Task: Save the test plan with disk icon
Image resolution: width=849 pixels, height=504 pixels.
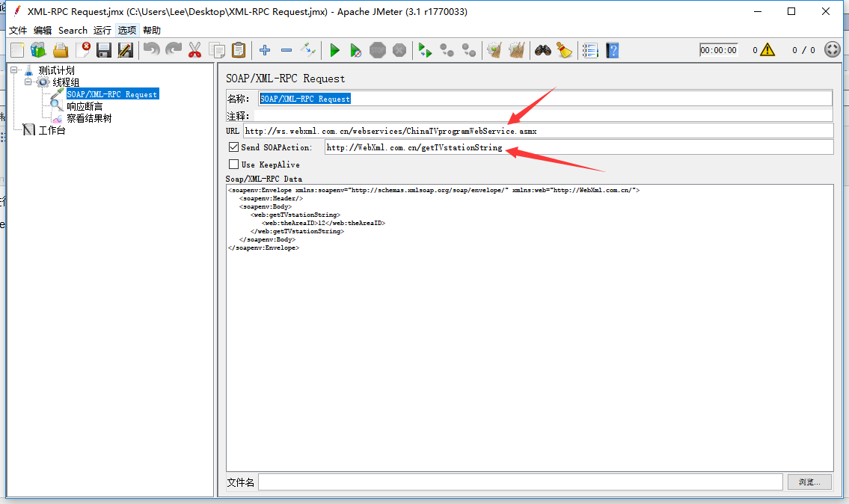Action: [103, 50]
